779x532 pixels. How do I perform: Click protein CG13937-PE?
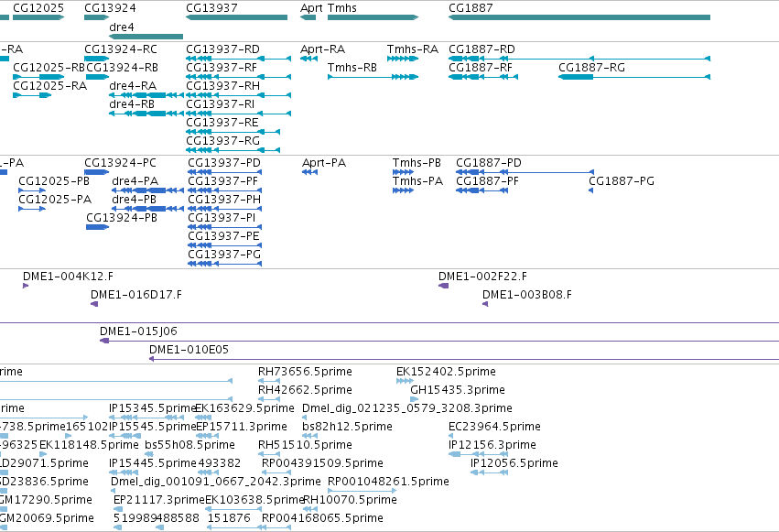[225, 245]
